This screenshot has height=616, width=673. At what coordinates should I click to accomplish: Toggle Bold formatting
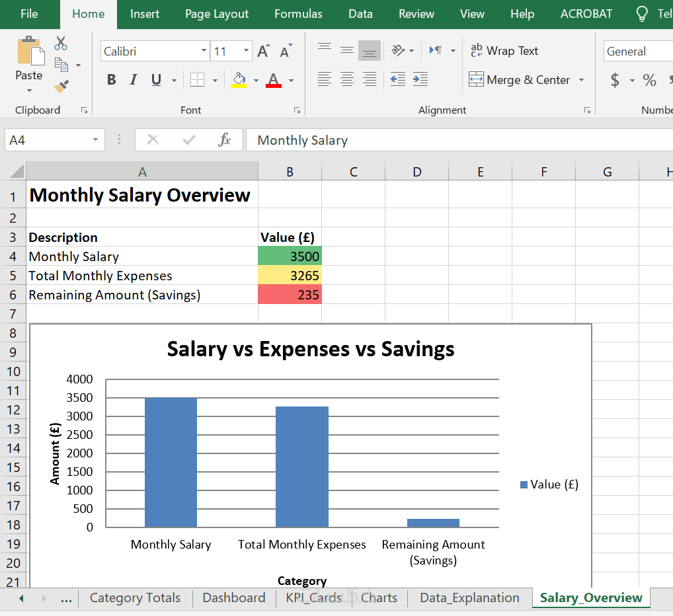point(112,80)
